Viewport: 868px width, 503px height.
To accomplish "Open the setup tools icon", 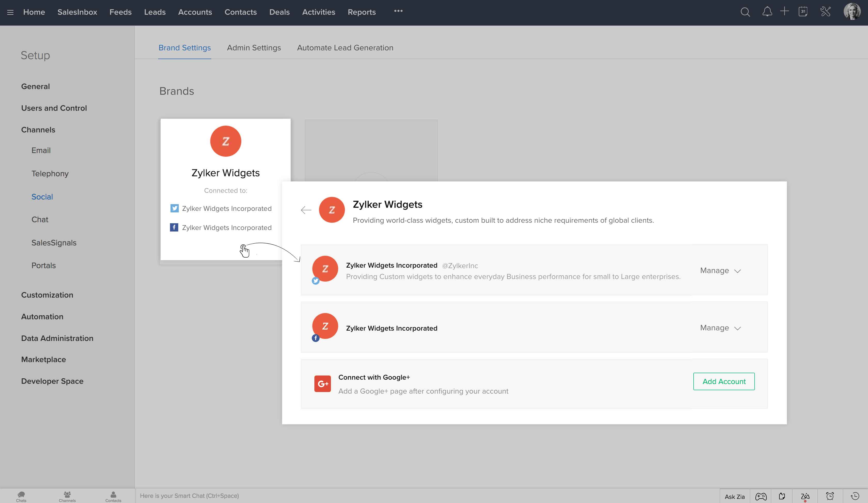I will [826, 12].
